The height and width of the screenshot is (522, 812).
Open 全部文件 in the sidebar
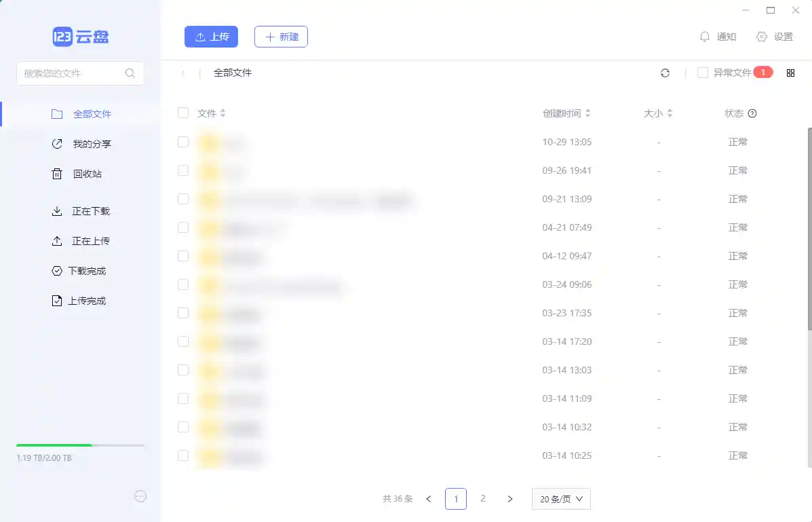coord(81,114)
